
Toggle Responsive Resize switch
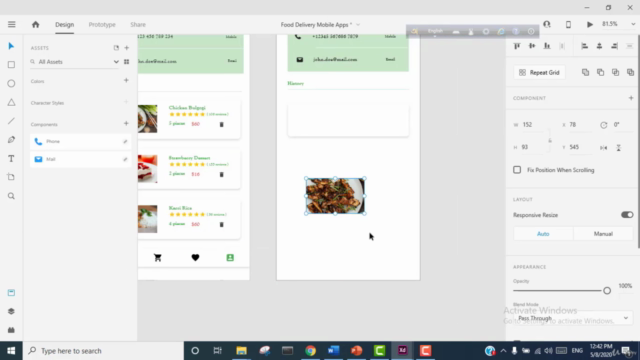[627, 215]
